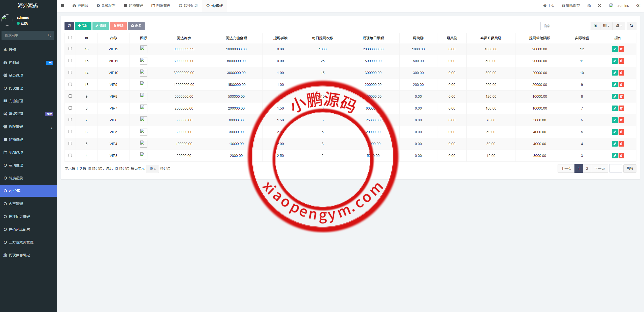Image resolution: width=644 pixels, height=312 pixels.
Task: Toggle the sidebar hamburger menu icon
Action: click(63, 6)
